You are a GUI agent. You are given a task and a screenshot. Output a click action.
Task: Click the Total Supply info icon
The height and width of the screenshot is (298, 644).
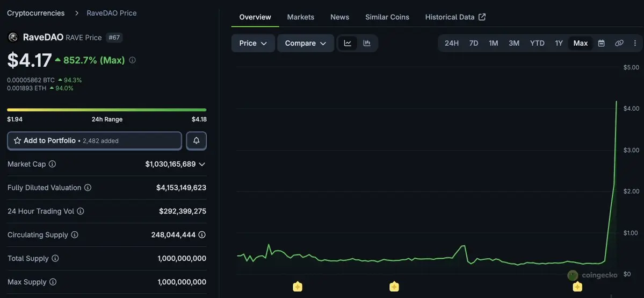(x=55, y=259)
